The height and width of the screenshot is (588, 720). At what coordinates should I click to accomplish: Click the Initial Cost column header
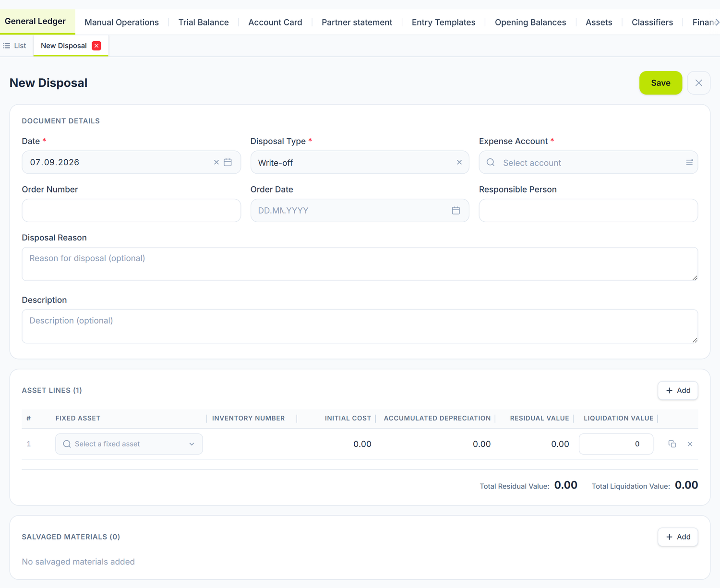coord(348,418)
